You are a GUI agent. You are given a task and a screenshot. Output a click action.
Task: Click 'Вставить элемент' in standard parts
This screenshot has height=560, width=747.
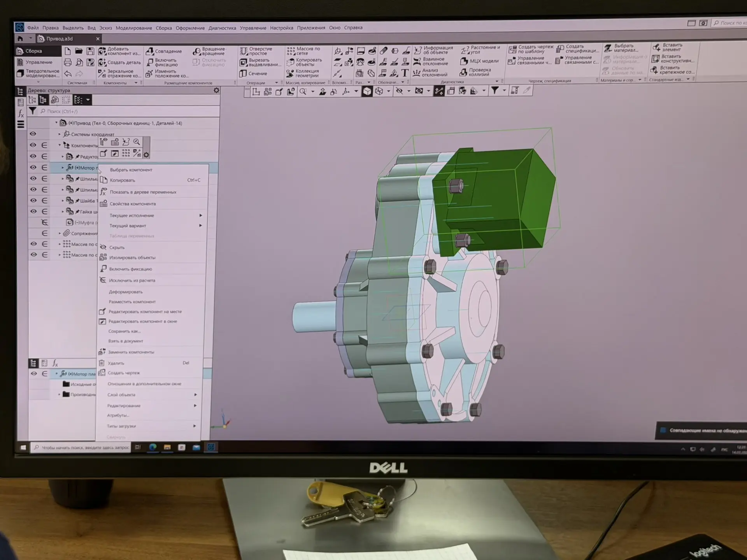667,47
